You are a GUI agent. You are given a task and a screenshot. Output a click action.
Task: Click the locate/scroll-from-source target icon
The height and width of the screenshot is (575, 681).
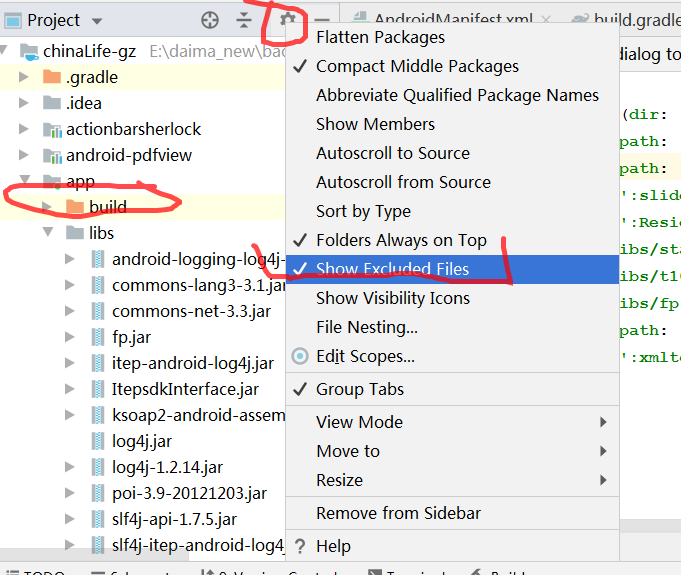tap(210, 20)
